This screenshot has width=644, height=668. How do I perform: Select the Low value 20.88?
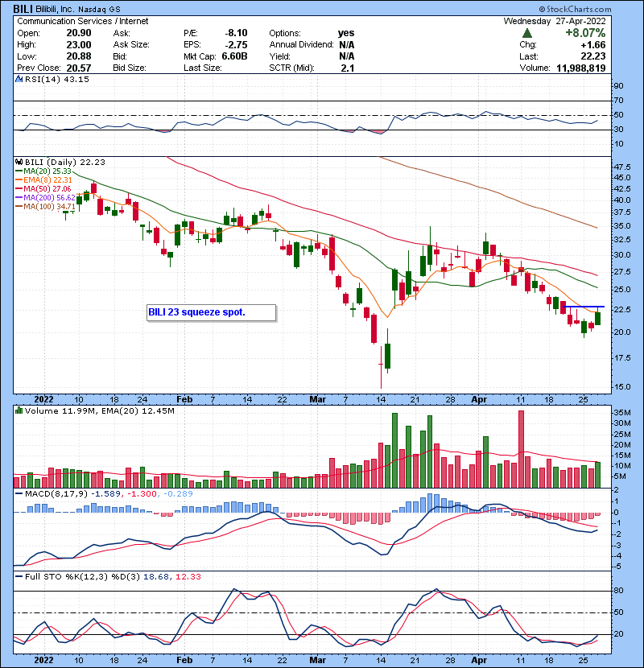pyautogui.click(x=79, y=56)
